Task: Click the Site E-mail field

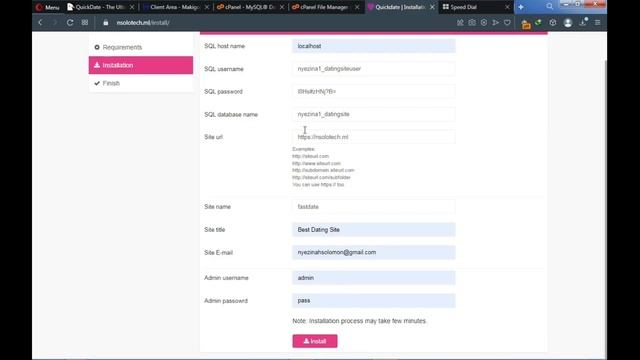Action: [x=373, y=253]
